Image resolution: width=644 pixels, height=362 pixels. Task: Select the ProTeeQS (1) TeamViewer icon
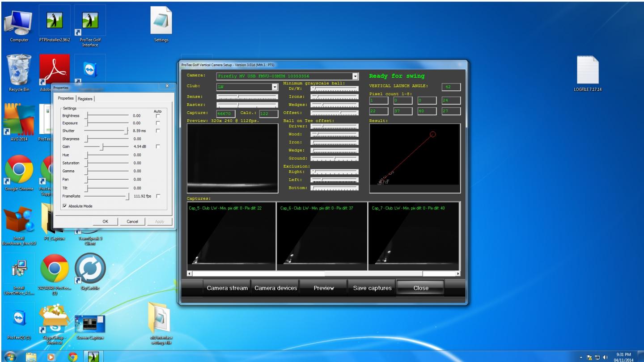pos(19,322)
